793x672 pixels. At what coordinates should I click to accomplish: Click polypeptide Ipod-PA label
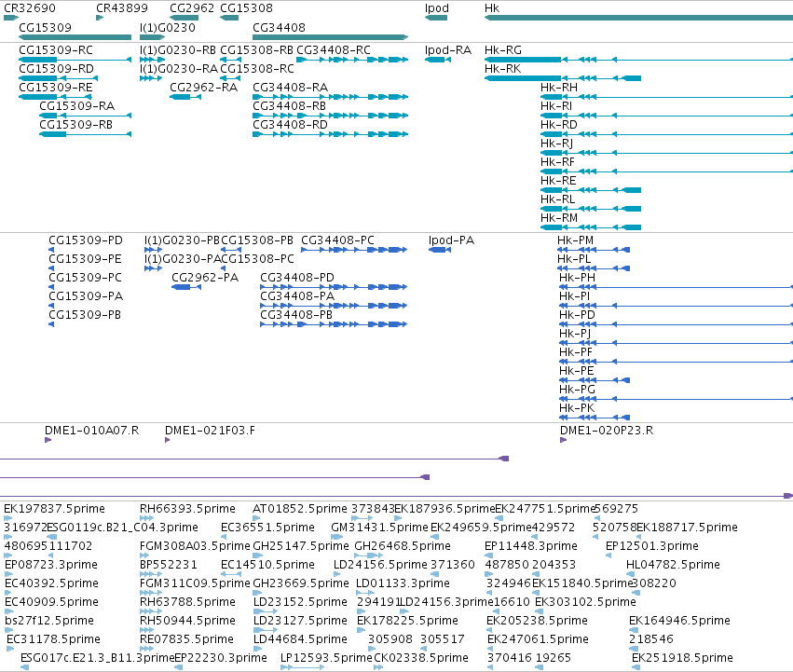click(451, 240)
